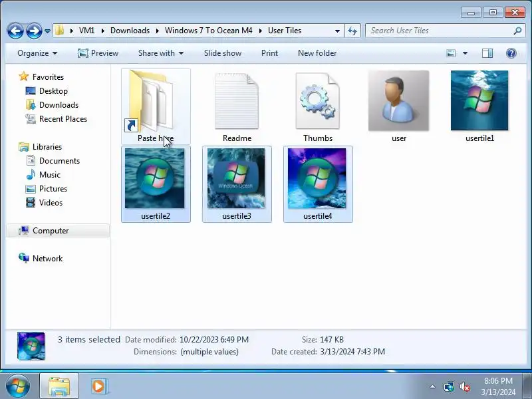Screen dimensions: 532x399
Task: Select Windows 7 To Ocean M4 breadcrumb
Action: [x=208, y=31]
